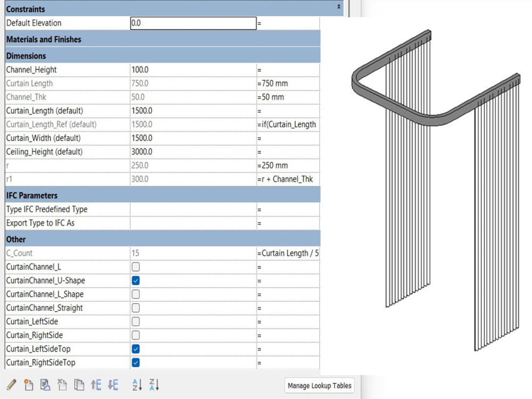This screenshot has height=399, width=532.
Task: Click the formula cell '=750 mm'
Action: coord(288,84)
